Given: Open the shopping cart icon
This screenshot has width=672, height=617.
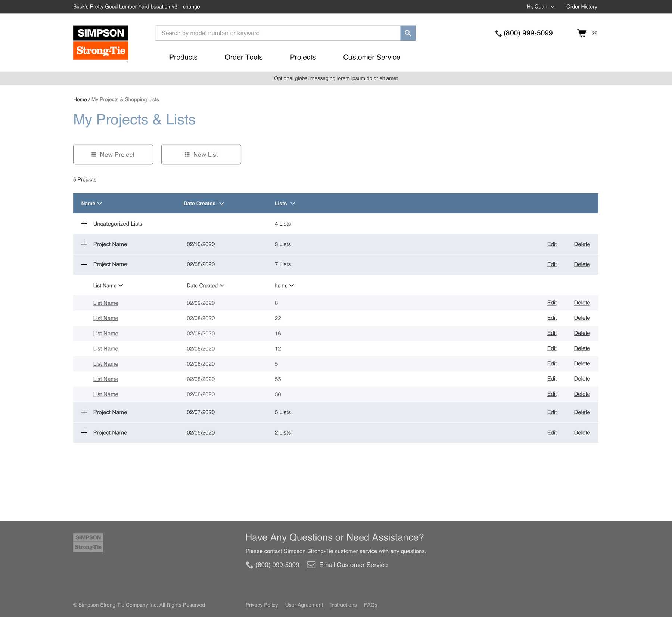Looking at the screenshot, I should 582,33.
